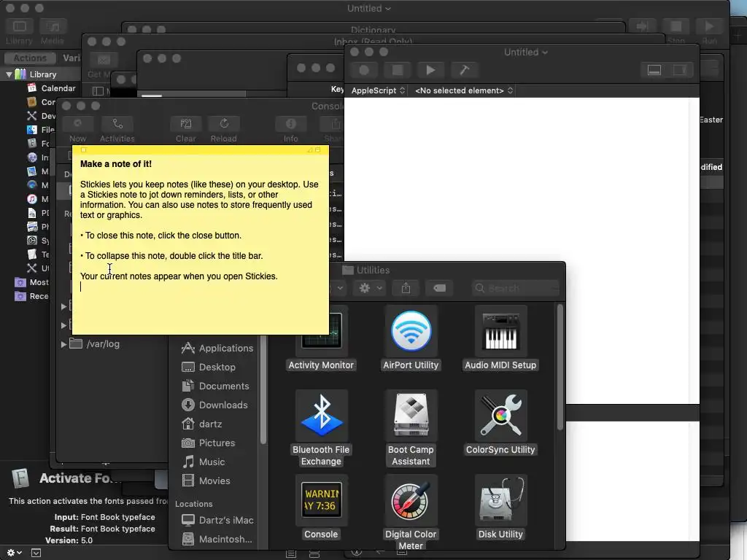
Task: Open Digital Color Meter icon
Action: point(411,500)
